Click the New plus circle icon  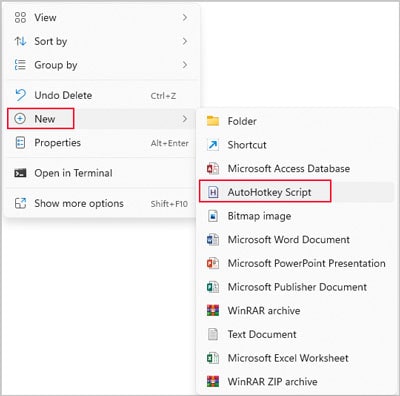point(20,119)
